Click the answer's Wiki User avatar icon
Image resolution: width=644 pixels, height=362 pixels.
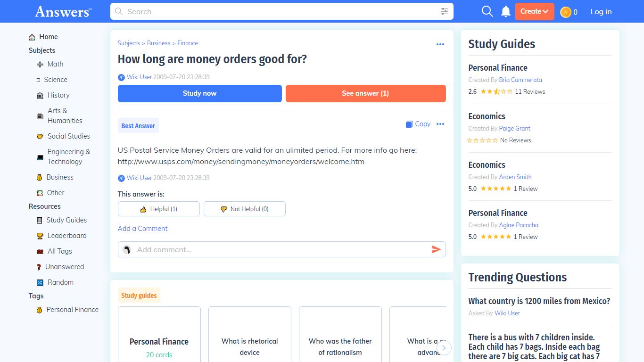[x=121, y=178]
